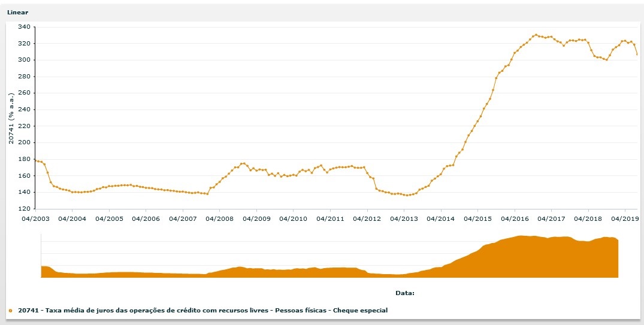Click the y-axis title 20741 (% a.a.)
Image resolution: width=644 pixels, height=325 pixels.
coord(11,118)
